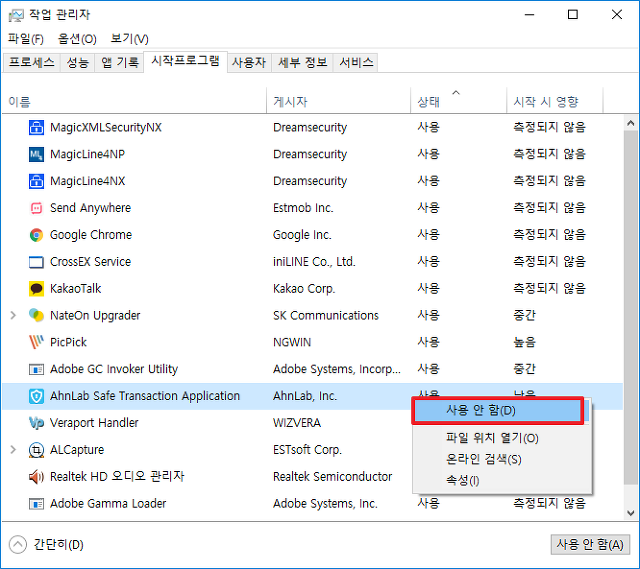
Task: Click the Realtek HD speaker icon
Action: pyautogui.click(x=36, y=477)
